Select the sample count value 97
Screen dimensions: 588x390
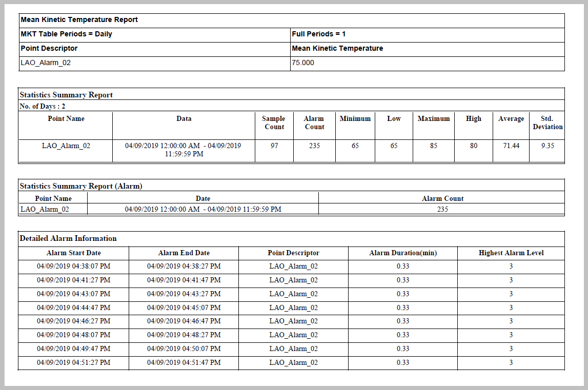(x=274, y=146)
